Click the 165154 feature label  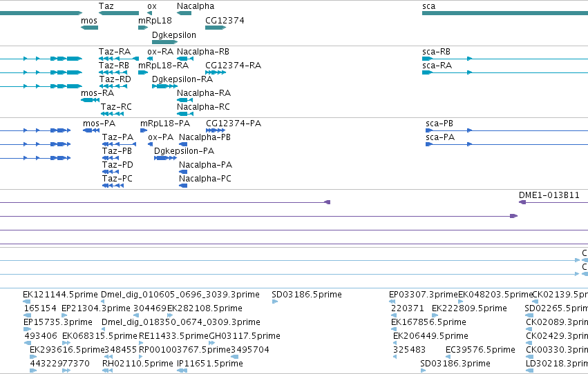click(x=40, y=308)
